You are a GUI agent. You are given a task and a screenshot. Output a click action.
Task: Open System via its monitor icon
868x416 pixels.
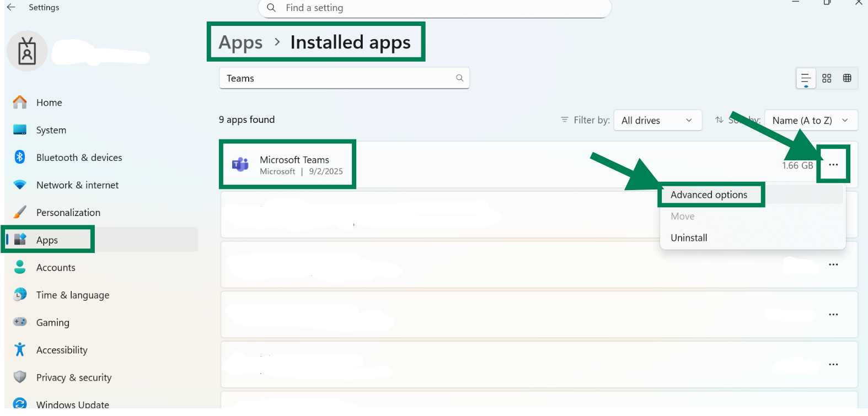20,129
